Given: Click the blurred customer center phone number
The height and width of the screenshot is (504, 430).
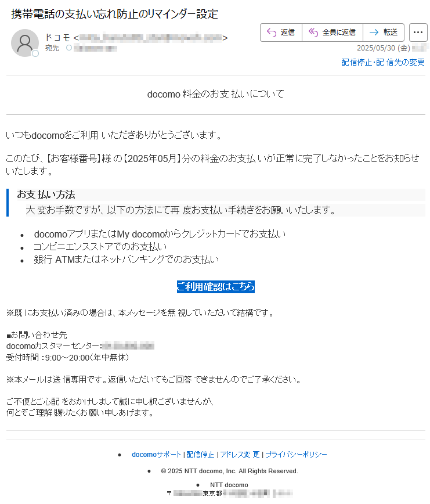Looking at the screenshot, I should [128, 346].
